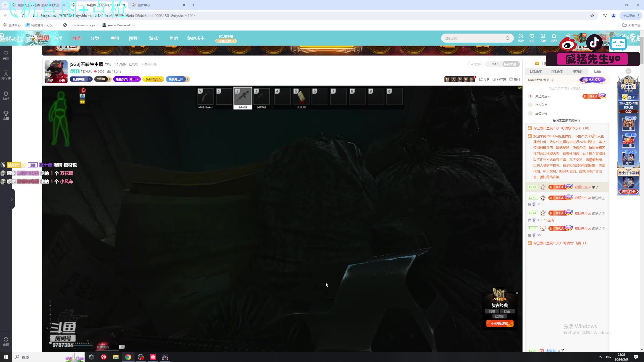Open 游戏 icon in left sidebar
This screenshot has width=644, height=362.
[6, 96]
